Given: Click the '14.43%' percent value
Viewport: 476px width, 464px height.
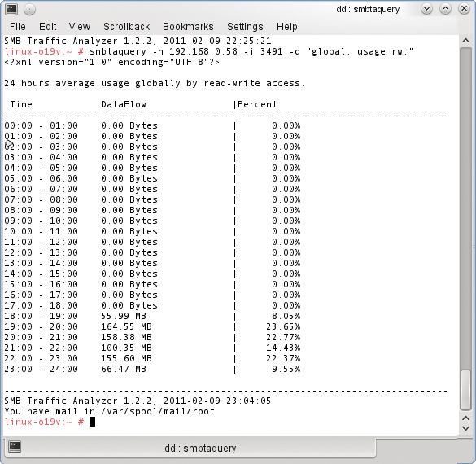Looking at the screenshot, I should pos(283,348).
